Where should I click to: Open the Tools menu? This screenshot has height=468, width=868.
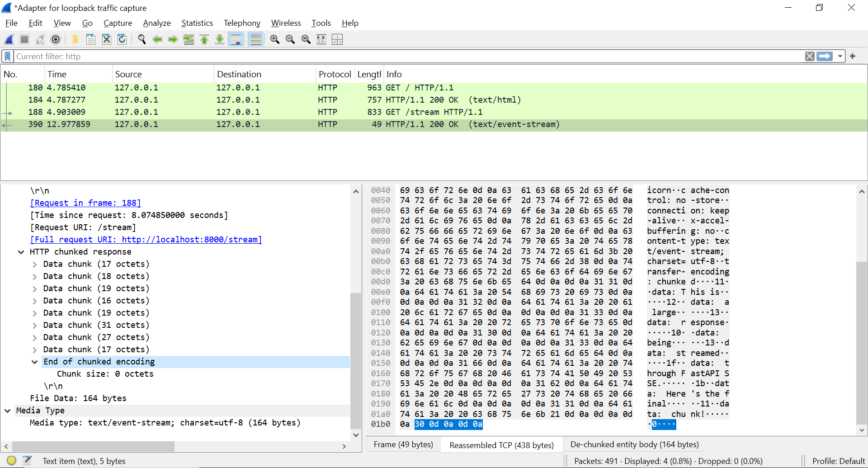point(321,23)
